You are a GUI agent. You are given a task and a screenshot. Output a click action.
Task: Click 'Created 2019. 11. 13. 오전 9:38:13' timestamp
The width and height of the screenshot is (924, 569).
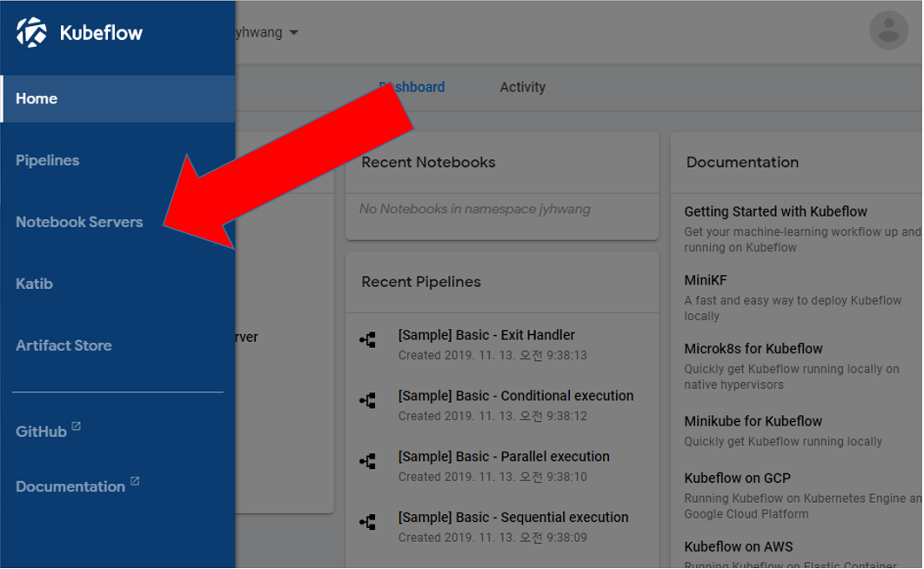tap(492, 355)
